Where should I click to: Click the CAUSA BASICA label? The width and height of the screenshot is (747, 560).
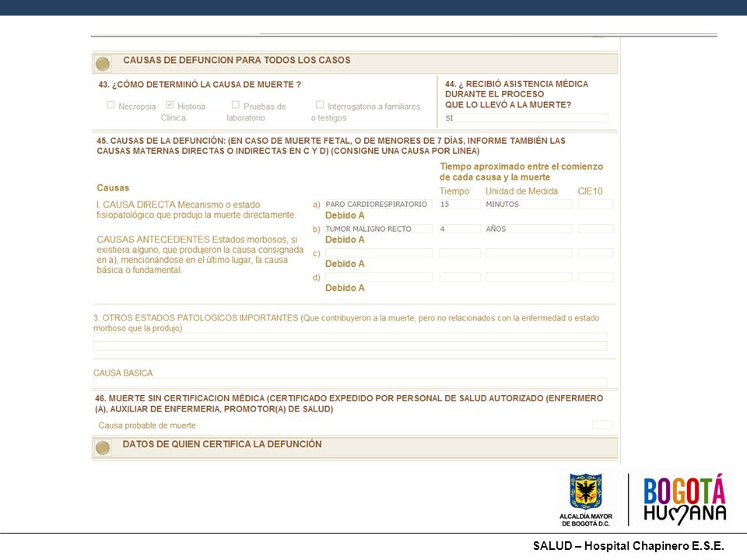[x=123, y=373]
